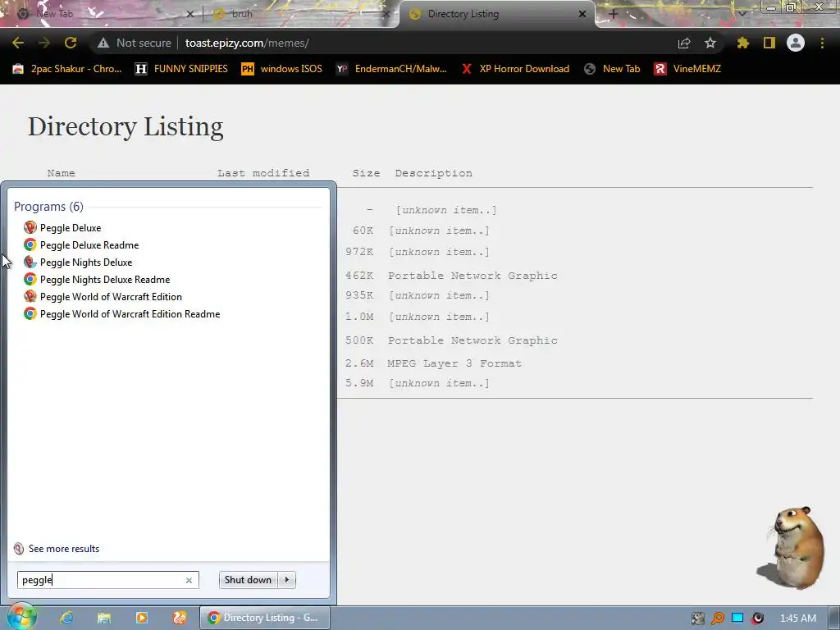Bookmark this page with star icon
840x630 pixels.
[710, 43]
